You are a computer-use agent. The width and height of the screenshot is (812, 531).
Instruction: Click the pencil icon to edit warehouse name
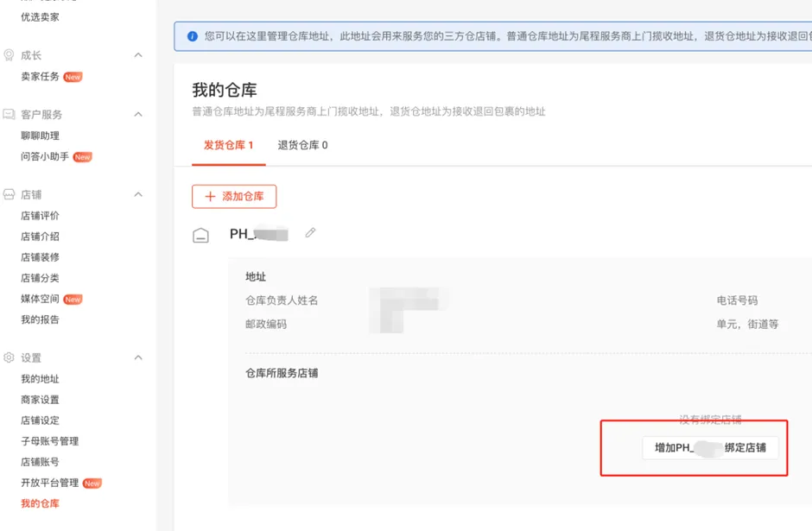(x=311, y=232)
